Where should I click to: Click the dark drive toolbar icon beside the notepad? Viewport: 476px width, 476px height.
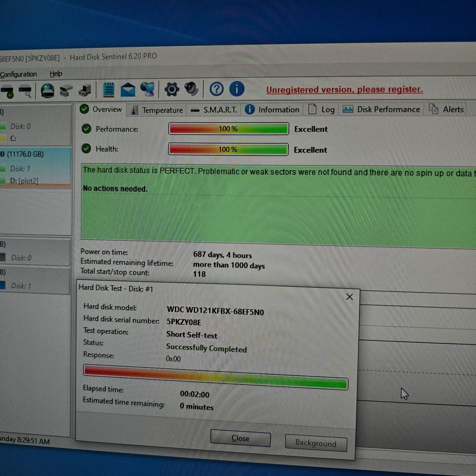click(85, 91)
